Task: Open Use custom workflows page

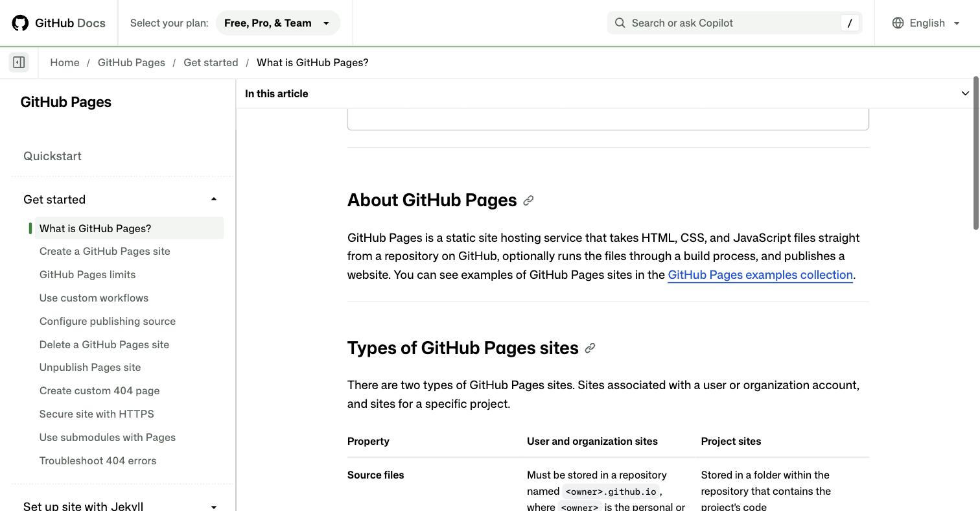Action: 94,298
